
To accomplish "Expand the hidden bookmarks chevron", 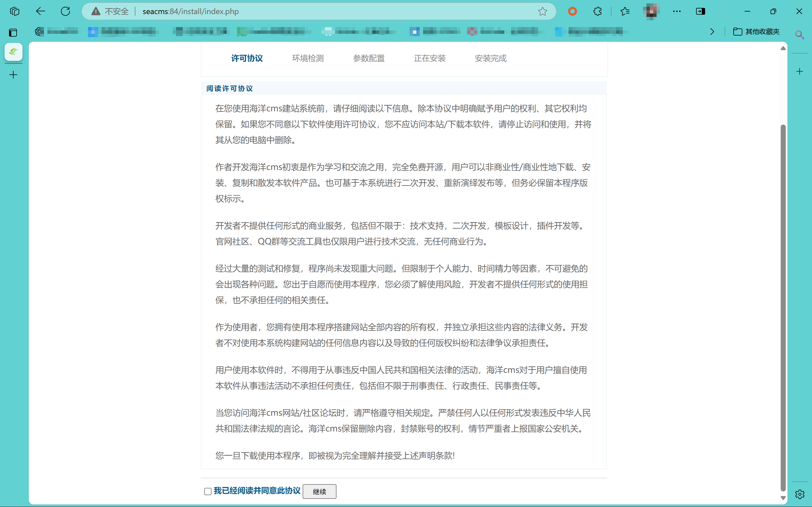I will (712, 32).
